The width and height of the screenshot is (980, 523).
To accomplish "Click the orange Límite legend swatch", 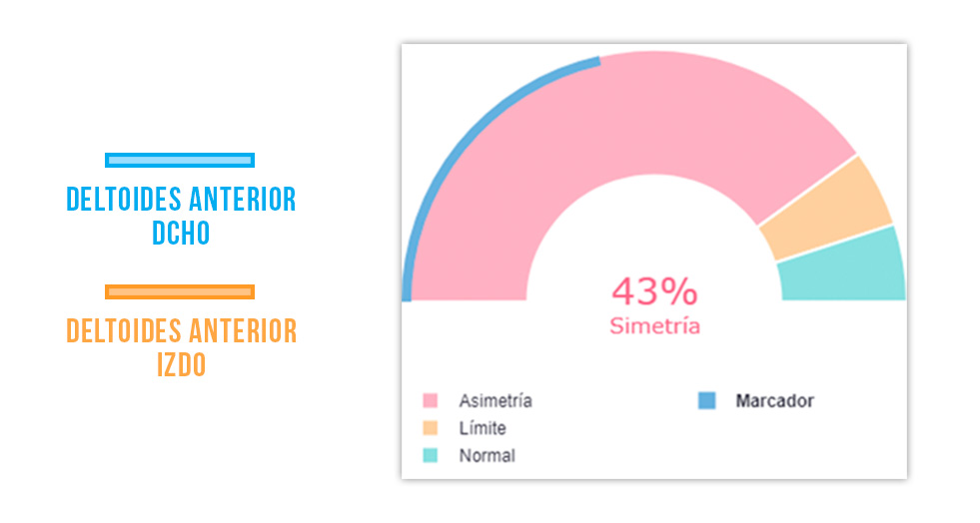I will tap(431, 428).
